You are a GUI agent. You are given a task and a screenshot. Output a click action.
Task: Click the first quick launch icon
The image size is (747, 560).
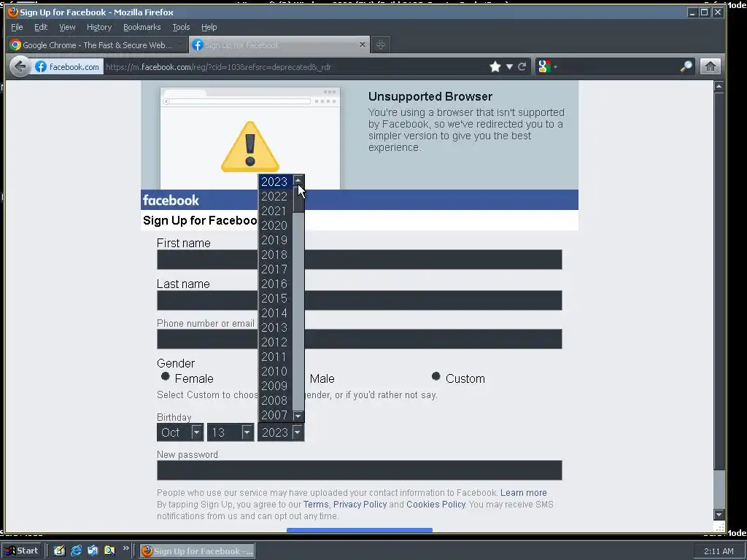pos(59,551)
